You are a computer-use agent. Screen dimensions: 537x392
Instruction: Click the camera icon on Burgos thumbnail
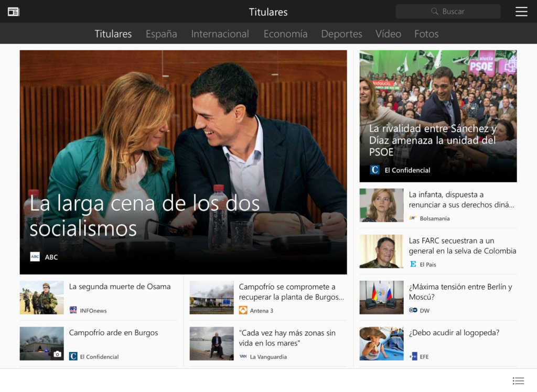[x=57, y=354]
